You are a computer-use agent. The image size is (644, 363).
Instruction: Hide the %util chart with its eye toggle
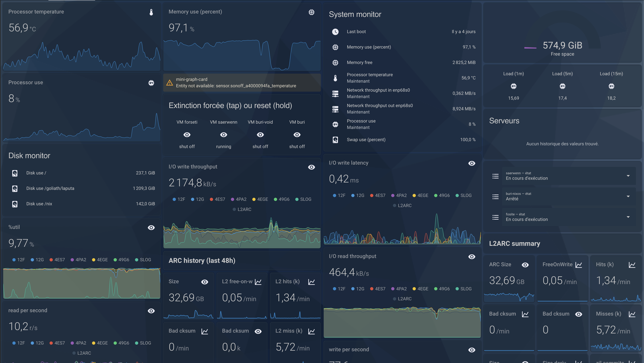pos(151,228)
